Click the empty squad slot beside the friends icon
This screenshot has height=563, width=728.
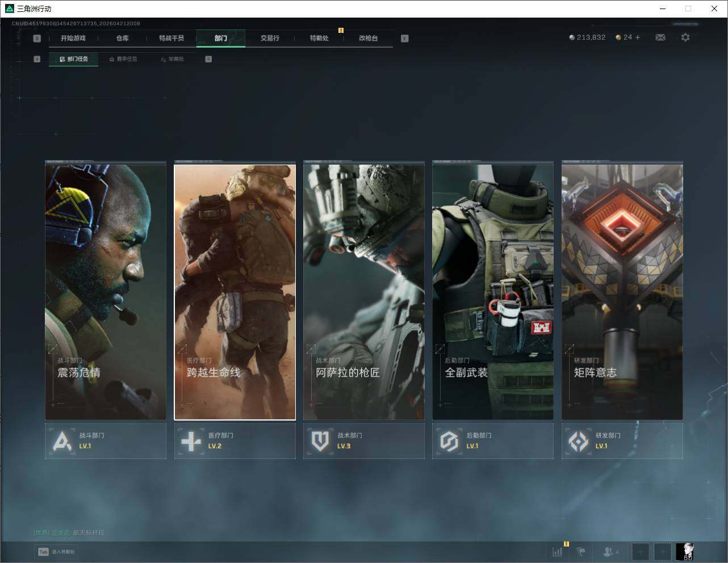coord(640,551)
